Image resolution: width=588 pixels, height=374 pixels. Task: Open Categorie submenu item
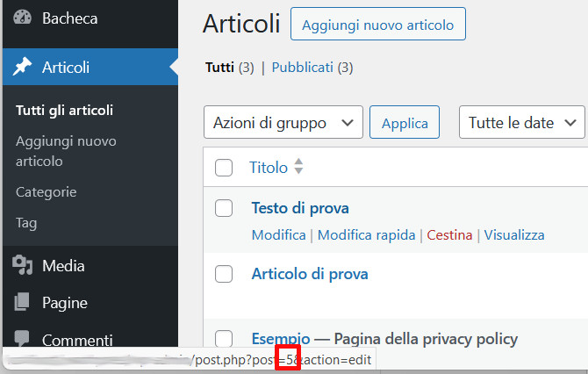47,192
